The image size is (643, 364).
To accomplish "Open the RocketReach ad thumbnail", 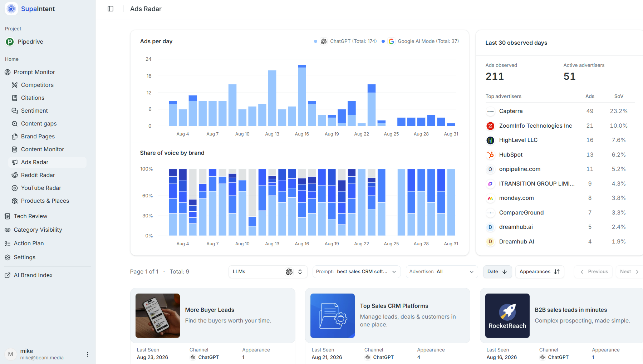I will coord(507,316).
